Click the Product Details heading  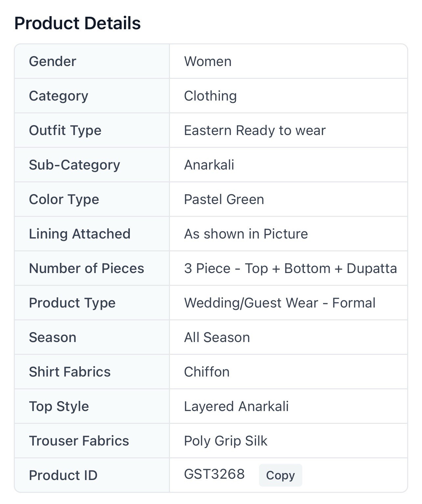pos(78,23)
